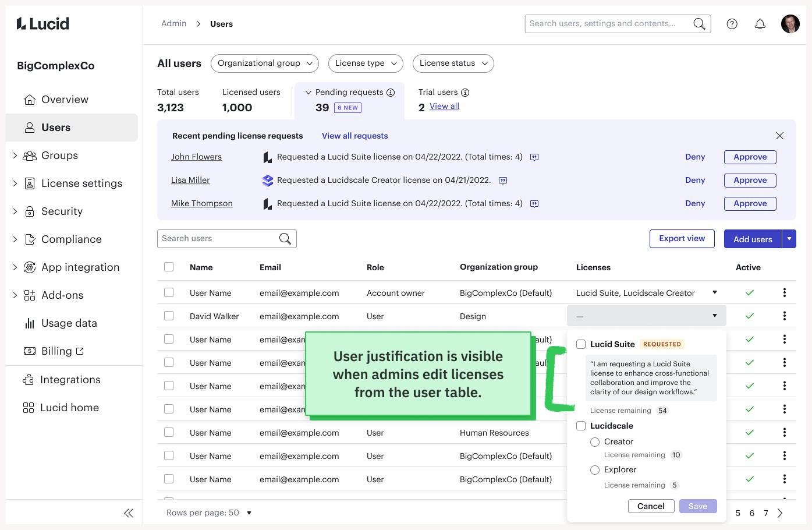The height and width of the screenshot is (530, 812).
Task: View John Flowers' request comment icon
Action: pyautogui.click(x=534, y=157)
